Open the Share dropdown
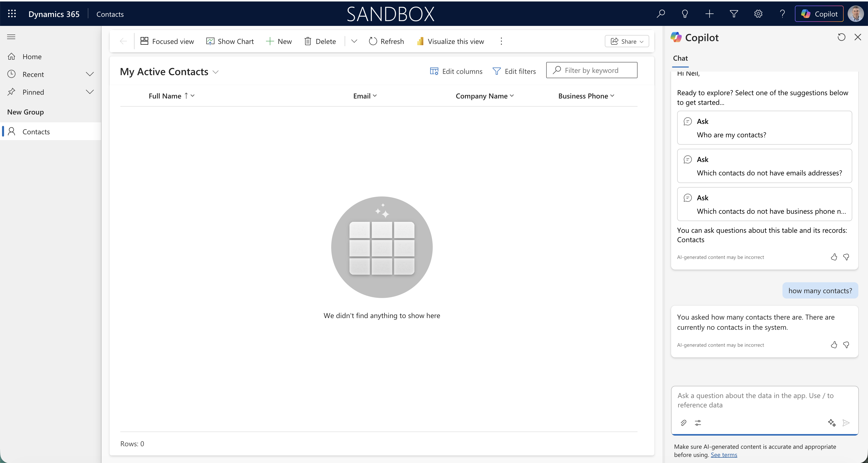Screen dimensions: 868x463 coord(627,41)
